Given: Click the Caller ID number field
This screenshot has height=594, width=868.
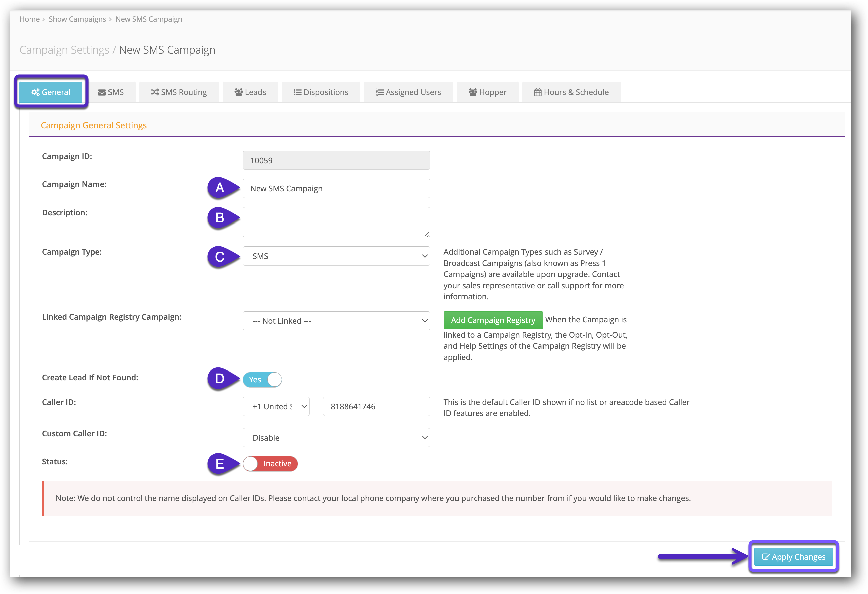Looking at the screenshot, I should point(376,406).
